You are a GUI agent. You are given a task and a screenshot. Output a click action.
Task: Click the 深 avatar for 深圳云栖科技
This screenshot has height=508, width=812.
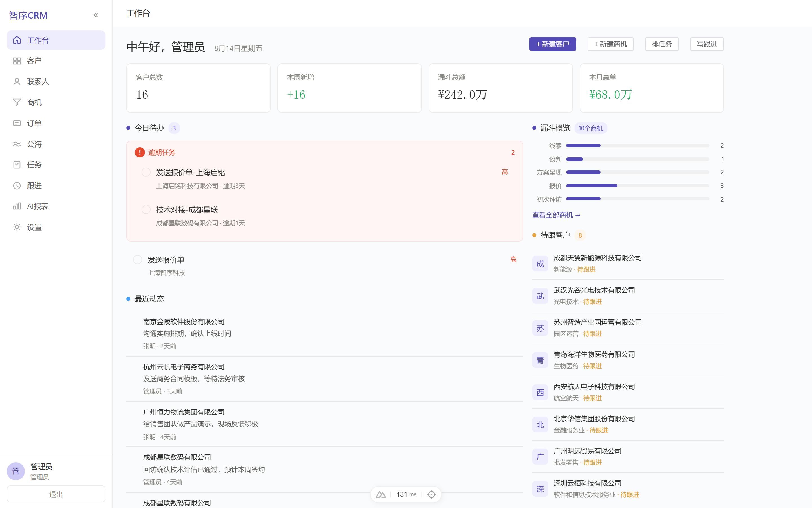(540, 489)
